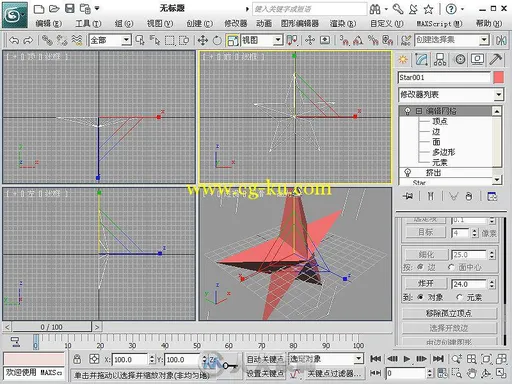
Task: Redo with the Redo arrow
Action: pyautogui.click(x=29, y=40)
